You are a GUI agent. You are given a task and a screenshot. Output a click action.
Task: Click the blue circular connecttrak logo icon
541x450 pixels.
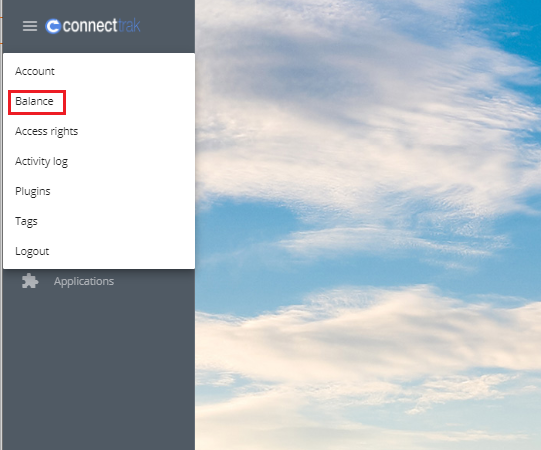click(x=53, y=26)
